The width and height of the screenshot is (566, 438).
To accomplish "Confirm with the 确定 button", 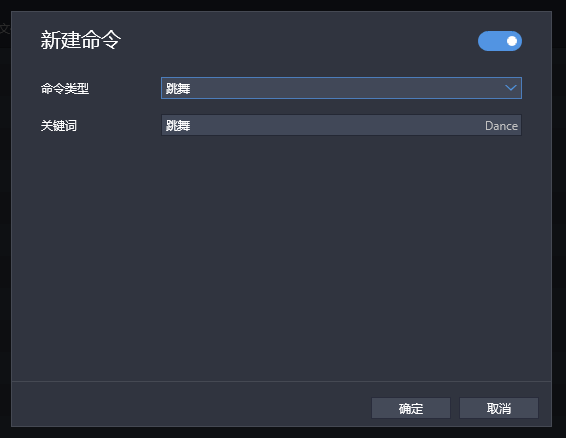I will 411,408.
